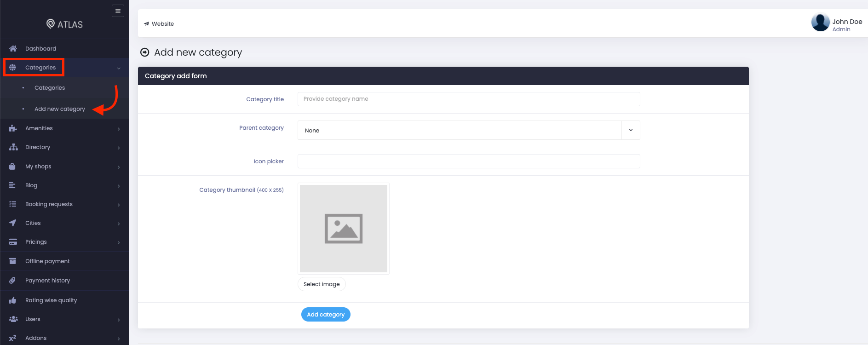The image size is (868, 345).
Task: Click the ATLAS brand text
Action: 70,24
